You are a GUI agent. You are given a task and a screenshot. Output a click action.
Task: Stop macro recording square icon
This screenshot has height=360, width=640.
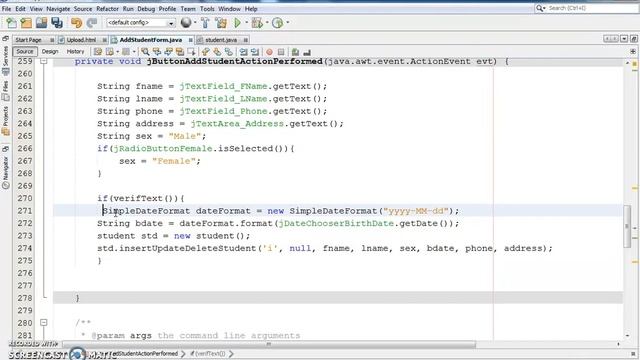281,52
